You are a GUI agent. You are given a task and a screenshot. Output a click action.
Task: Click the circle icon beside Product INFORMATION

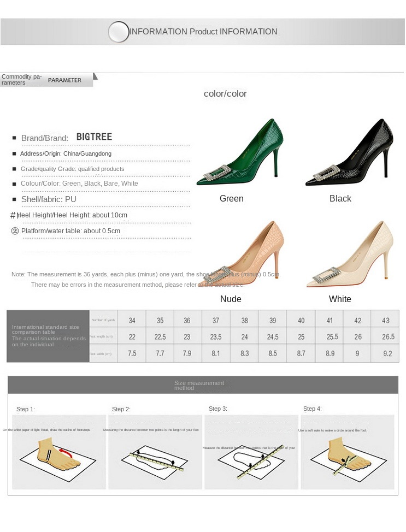[119, 32]
